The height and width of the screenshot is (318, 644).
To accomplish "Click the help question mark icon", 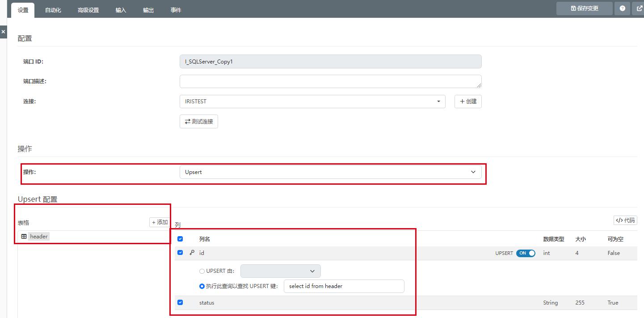I will point(622,8).
